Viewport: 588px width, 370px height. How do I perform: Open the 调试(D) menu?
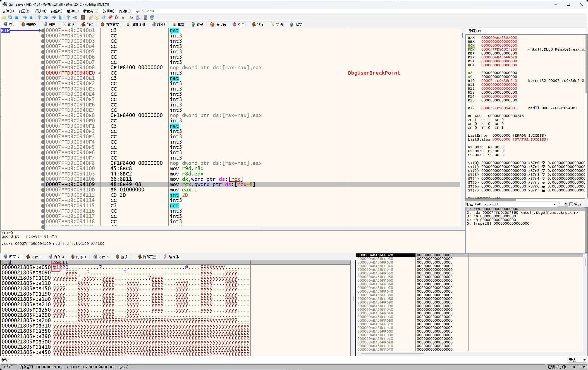40,11
